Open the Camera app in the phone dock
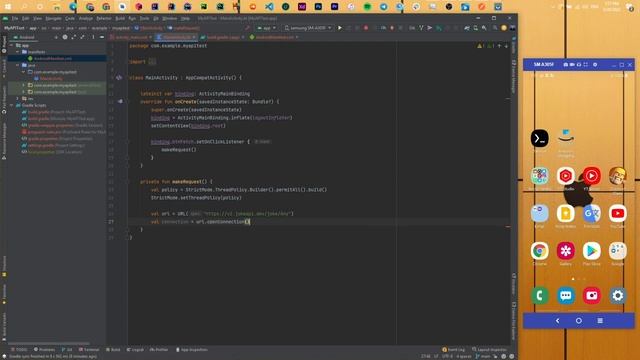Viewport: 640px width, 360px height. [591, 296]
